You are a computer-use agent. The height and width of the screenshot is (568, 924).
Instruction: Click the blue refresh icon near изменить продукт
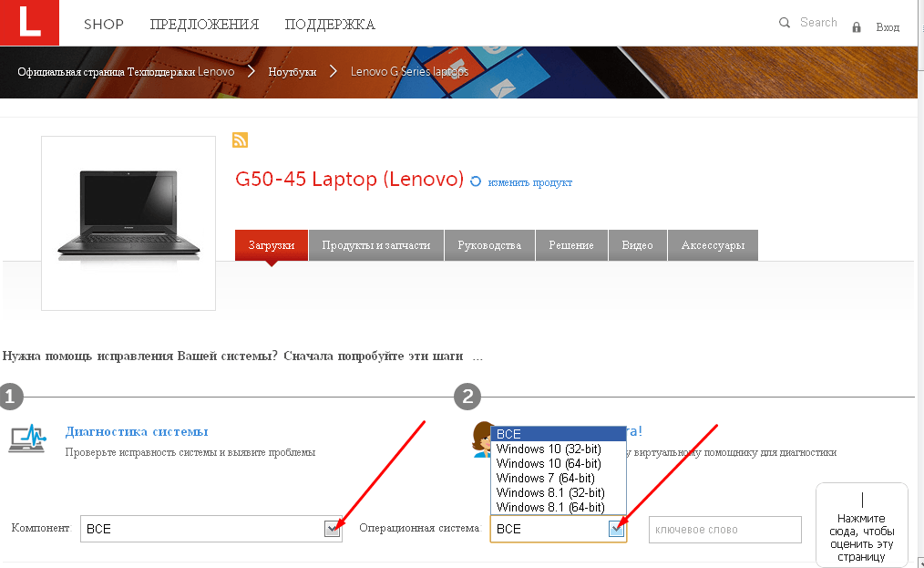(476, 181)
